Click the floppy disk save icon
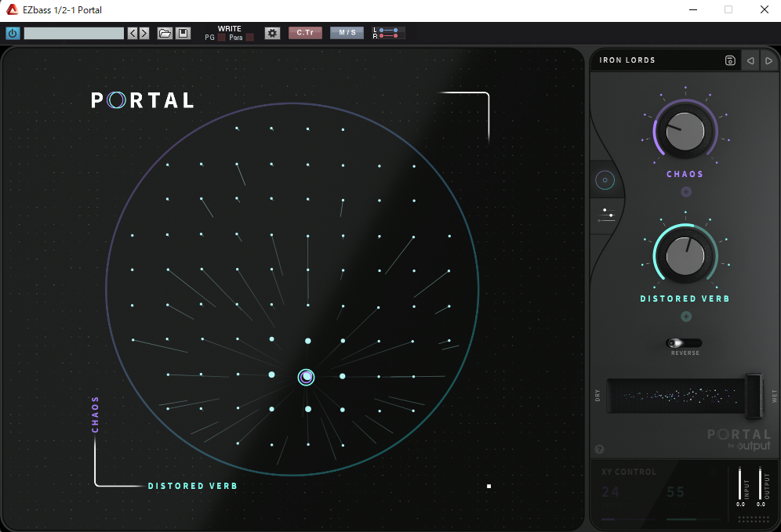Viewport: 781px width, 532px height. point(183,34)
